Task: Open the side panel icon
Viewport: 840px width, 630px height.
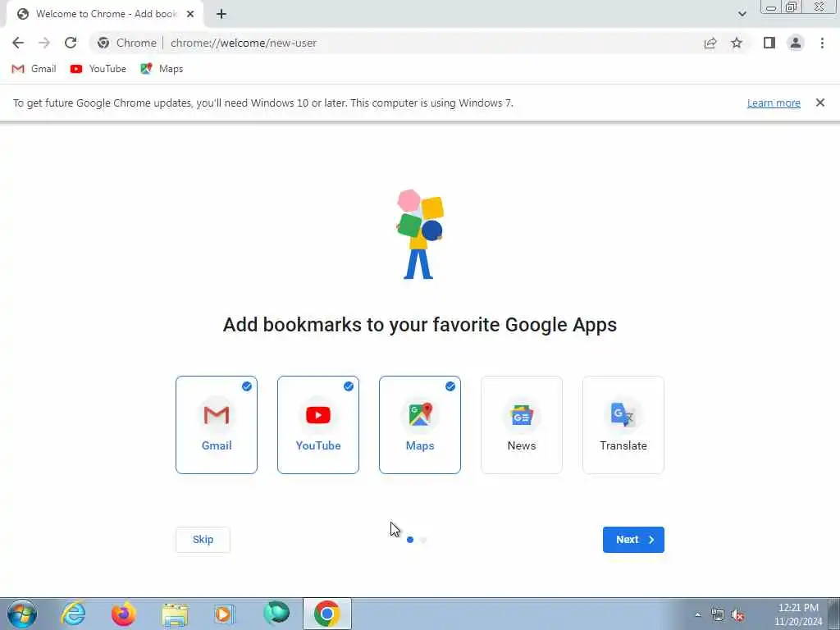Action: [769, 43]
